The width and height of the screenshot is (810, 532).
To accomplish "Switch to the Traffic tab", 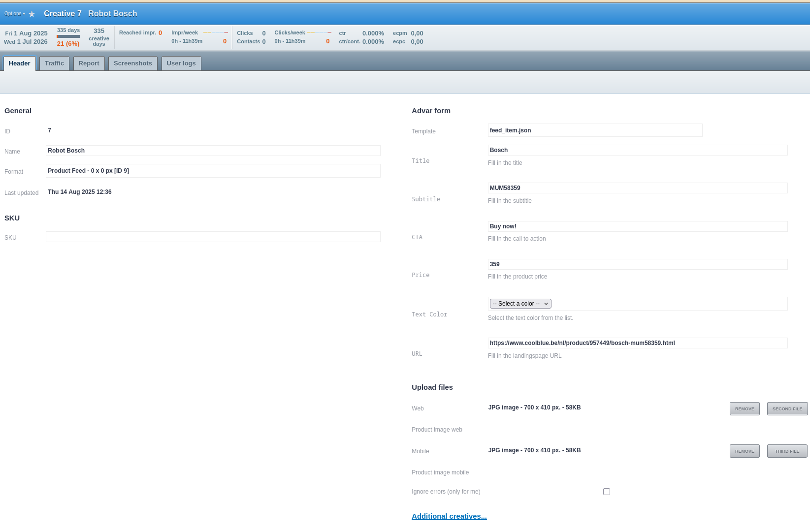I will (54, 63).
